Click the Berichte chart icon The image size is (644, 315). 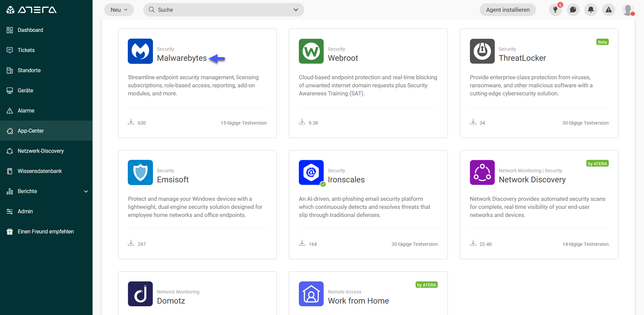(10, 191)
